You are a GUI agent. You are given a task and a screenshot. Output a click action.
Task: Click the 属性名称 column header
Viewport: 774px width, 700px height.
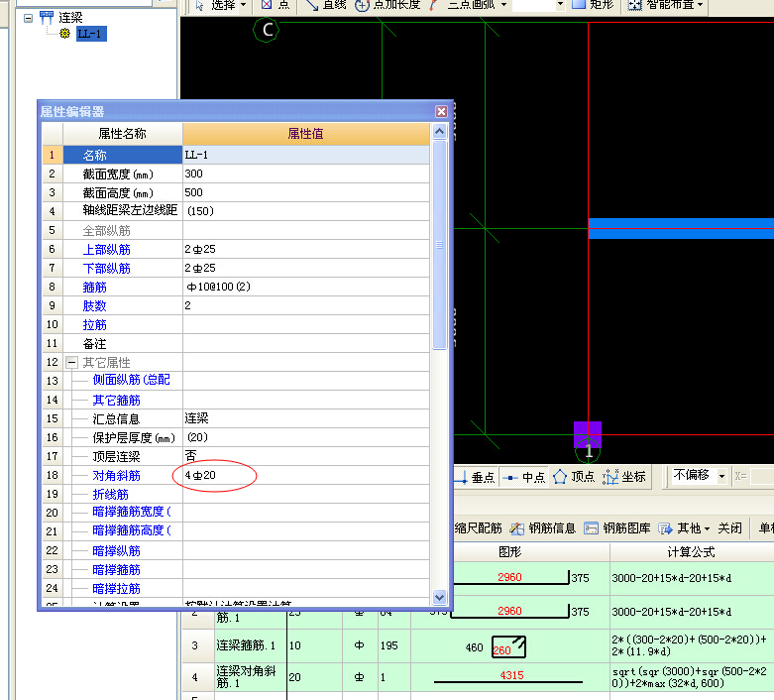(x=123, y=134)
